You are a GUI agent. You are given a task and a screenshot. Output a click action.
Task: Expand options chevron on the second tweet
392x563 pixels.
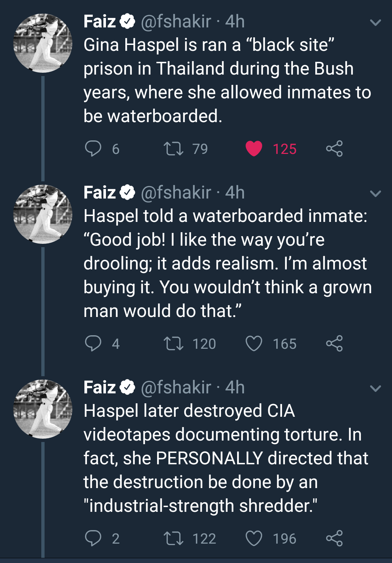click(x=376, y=193)
